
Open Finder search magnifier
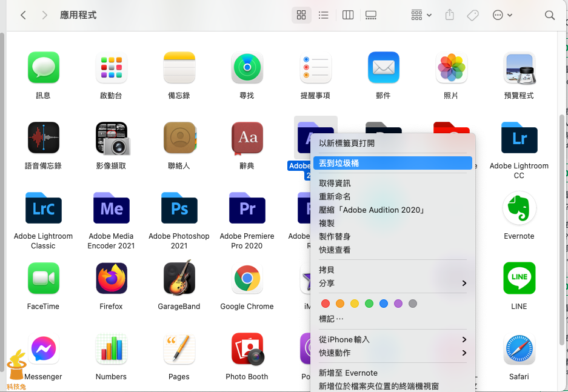[550, 15]
